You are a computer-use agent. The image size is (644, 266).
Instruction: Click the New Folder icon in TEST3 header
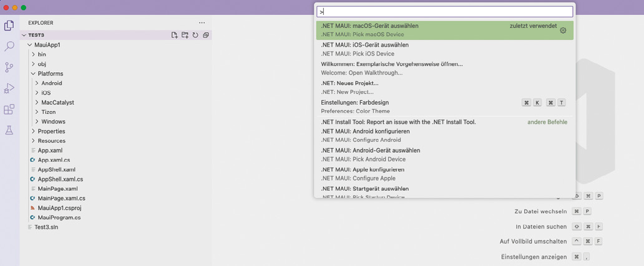(x=185, y=36)
